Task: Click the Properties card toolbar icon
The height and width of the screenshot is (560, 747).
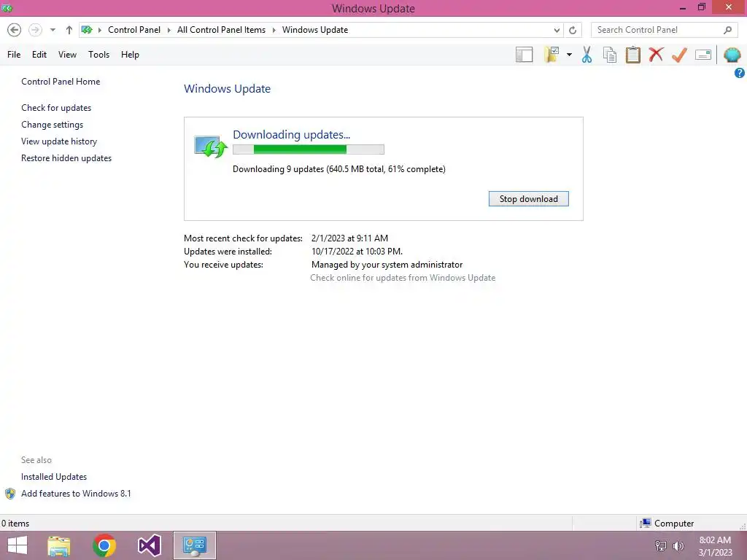Action: pyautogui.click(x=703, y=55)
